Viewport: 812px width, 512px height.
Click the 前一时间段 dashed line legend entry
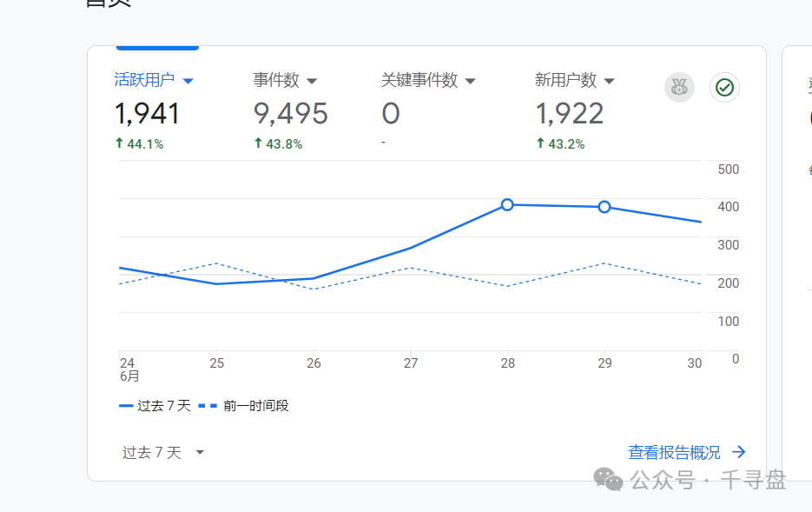(x=243, y=406)
